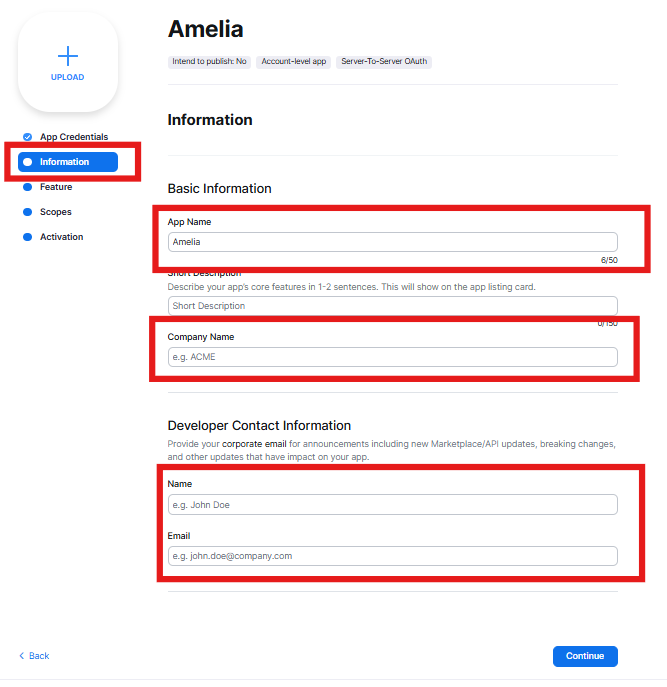The width and height of the screenshot is (667, 687).
Task: Click the "Account-level app" tag
Action: 293,61
